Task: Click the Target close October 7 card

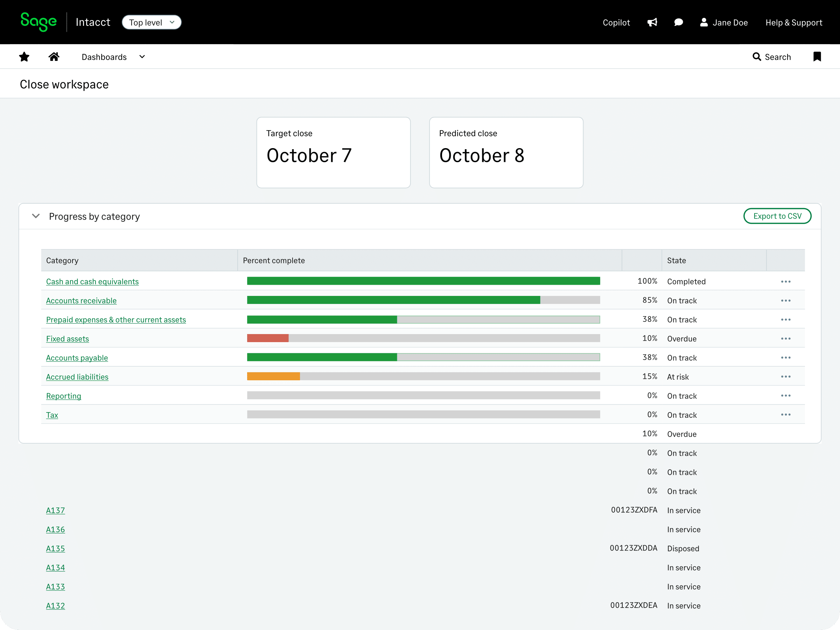Action: (334, 152)
